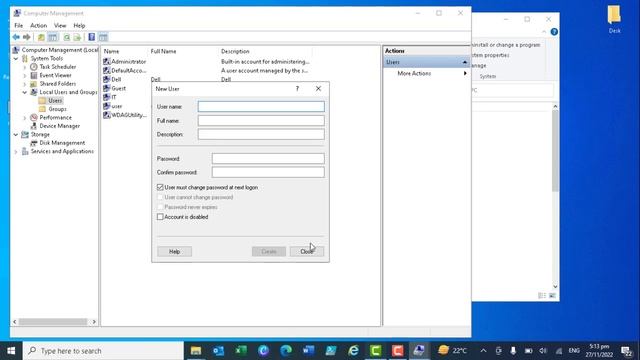
Task: Toggle User must change password at next logon
Action: (x=160, y=187)
